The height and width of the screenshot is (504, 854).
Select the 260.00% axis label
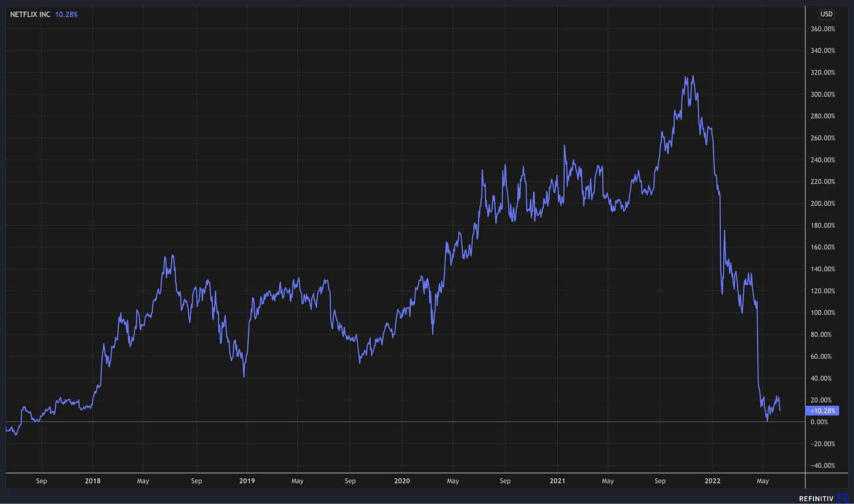[822, 138]
